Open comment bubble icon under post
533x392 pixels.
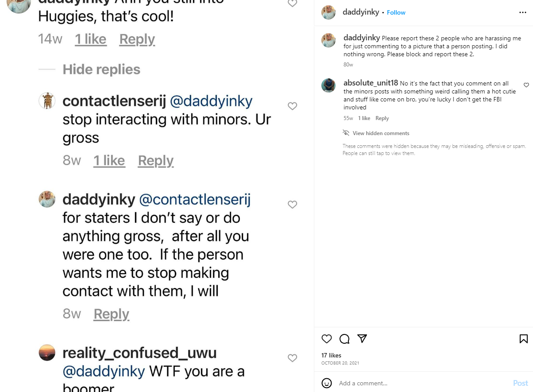pos(344,339)
